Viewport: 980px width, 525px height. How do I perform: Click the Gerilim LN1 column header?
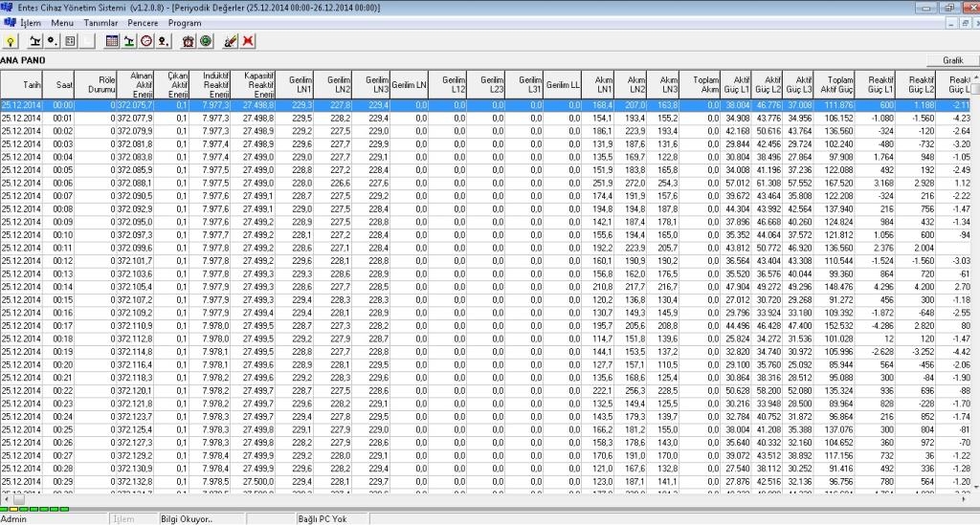click(295, 84)
